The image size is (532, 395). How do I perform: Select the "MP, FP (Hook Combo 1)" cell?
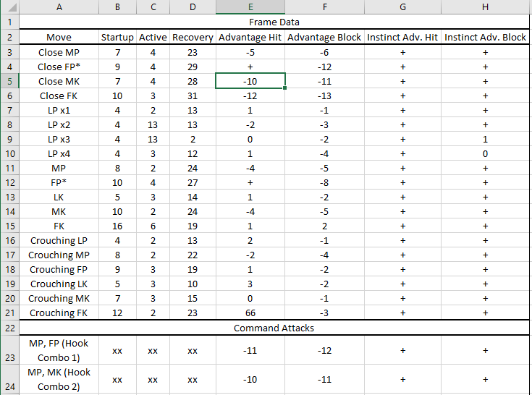[x=59, y=350]
